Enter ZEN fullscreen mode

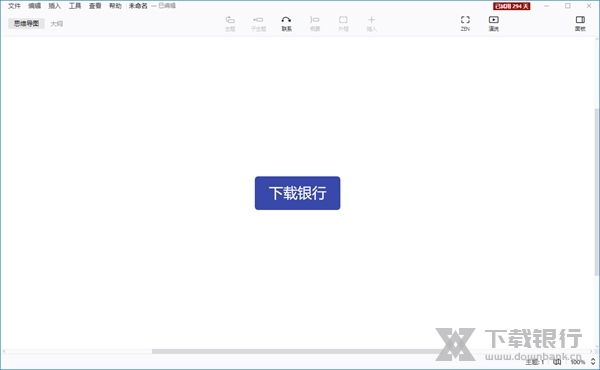[465, 23]
